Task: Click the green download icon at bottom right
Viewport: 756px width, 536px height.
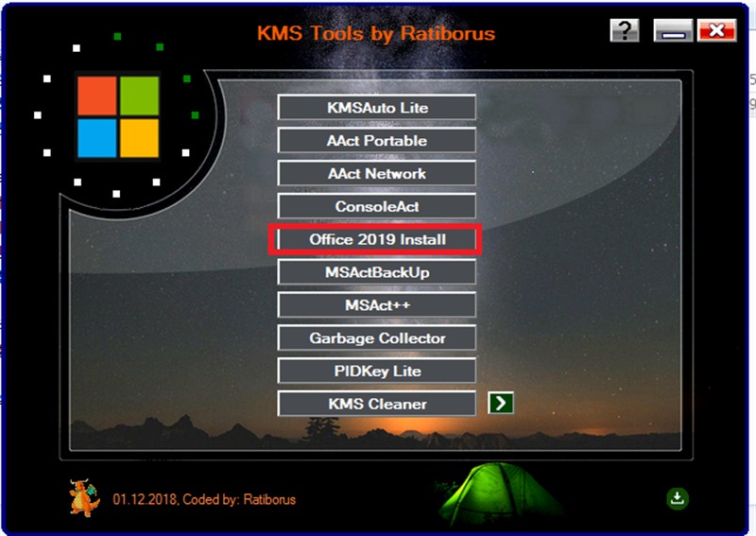Action: [x=677, y=498]
